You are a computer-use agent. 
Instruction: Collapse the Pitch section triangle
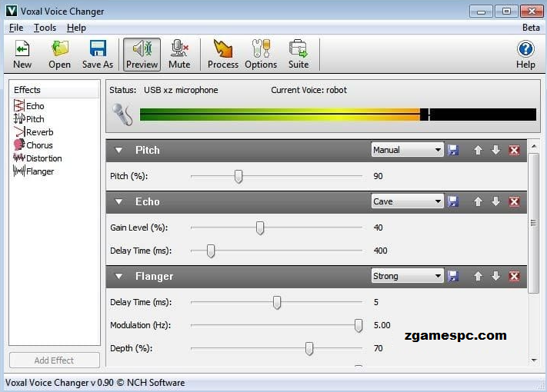click(118, 150)
